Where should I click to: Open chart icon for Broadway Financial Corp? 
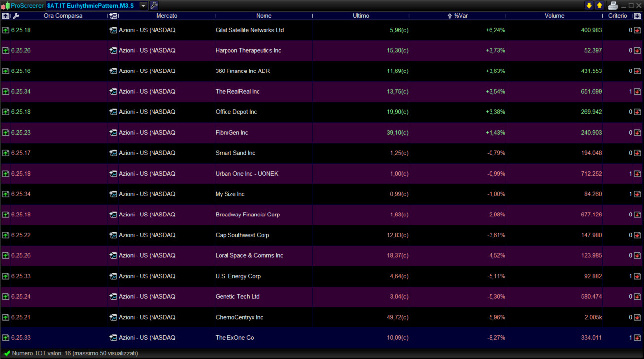(x=114, y=215)
